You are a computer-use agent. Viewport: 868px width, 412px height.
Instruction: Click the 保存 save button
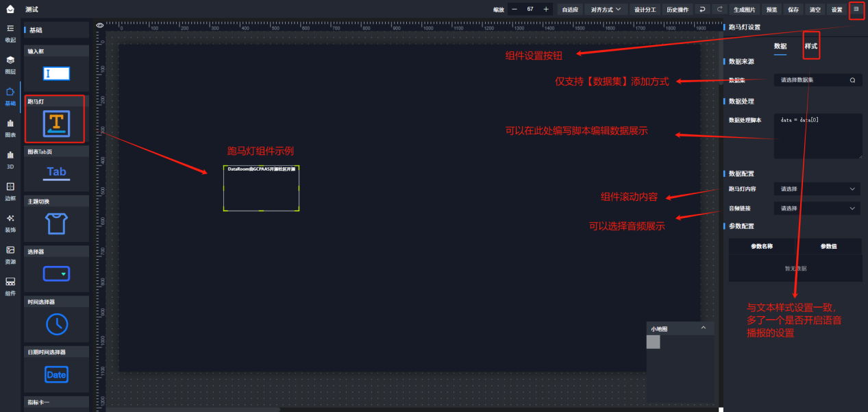pyautogui.click(x=793, y=10)
